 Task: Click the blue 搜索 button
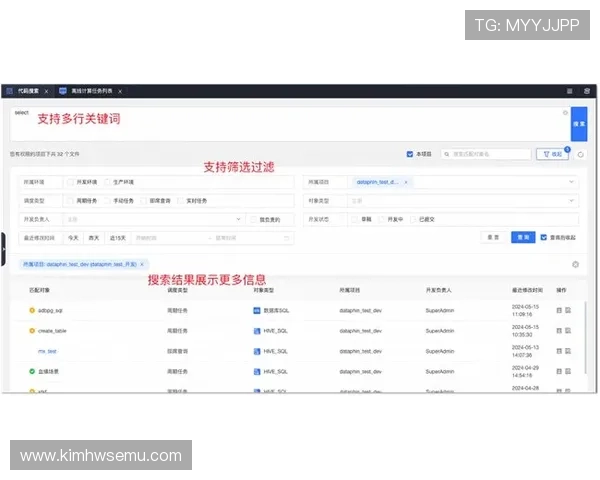[x=579, y=124]
